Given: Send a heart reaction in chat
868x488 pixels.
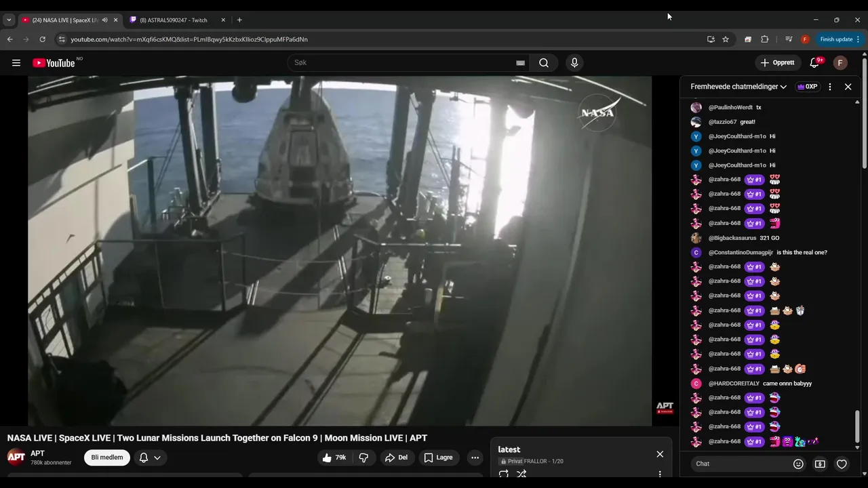Looking at the screenshot, I should coord(842,464).
